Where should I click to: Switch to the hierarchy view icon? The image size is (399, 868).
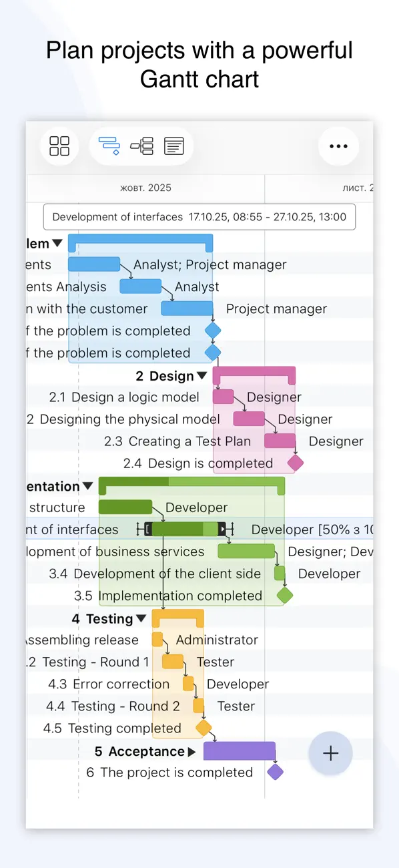(x=141, y=146)
